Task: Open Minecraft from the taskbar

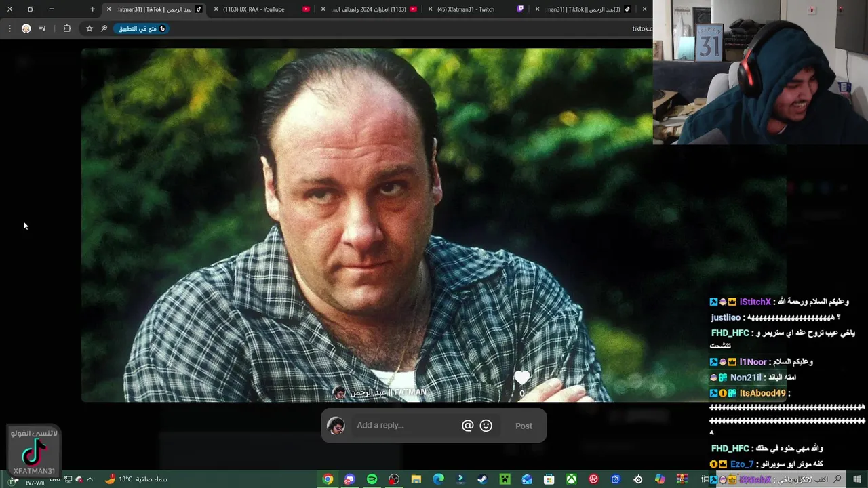Action: pos(505,479)
